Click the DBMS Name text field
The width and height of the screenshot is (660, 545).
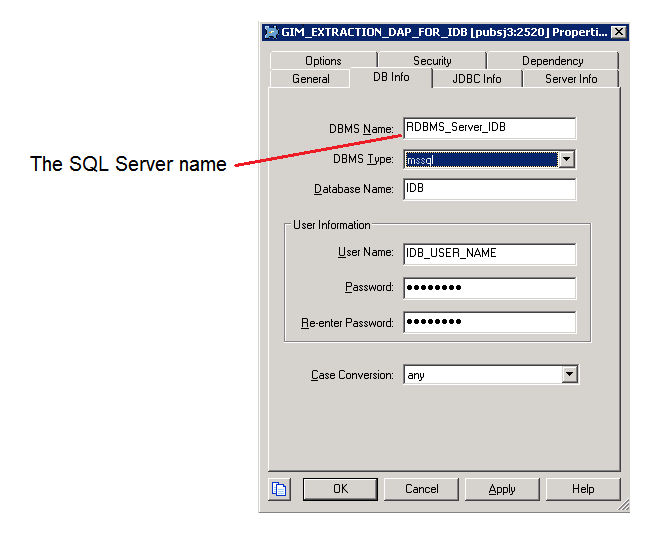489,128
